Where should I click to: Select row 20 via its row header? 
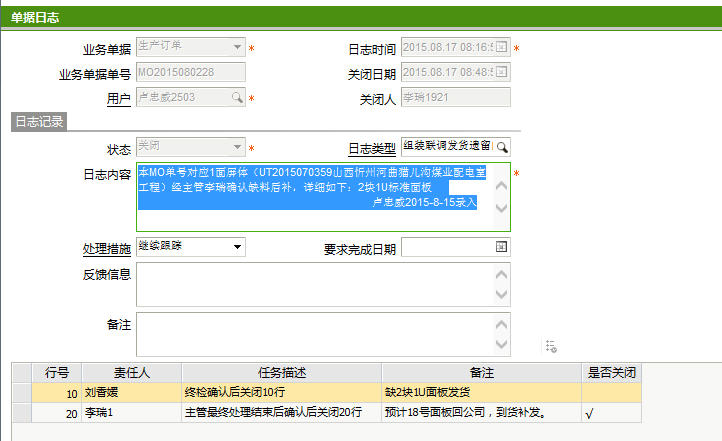click(21, 412)
